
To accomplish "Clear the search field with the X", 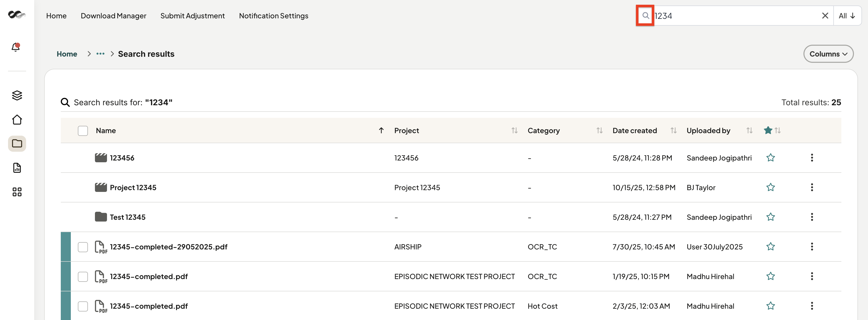I will coord(825,16).
